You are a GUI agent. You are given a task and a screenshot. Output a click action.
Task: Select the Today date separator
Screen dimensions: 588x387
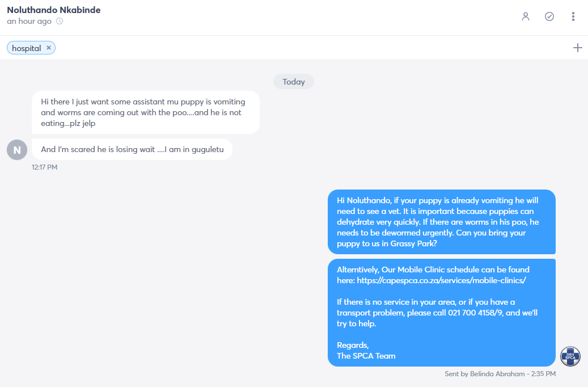coord(294,82)
